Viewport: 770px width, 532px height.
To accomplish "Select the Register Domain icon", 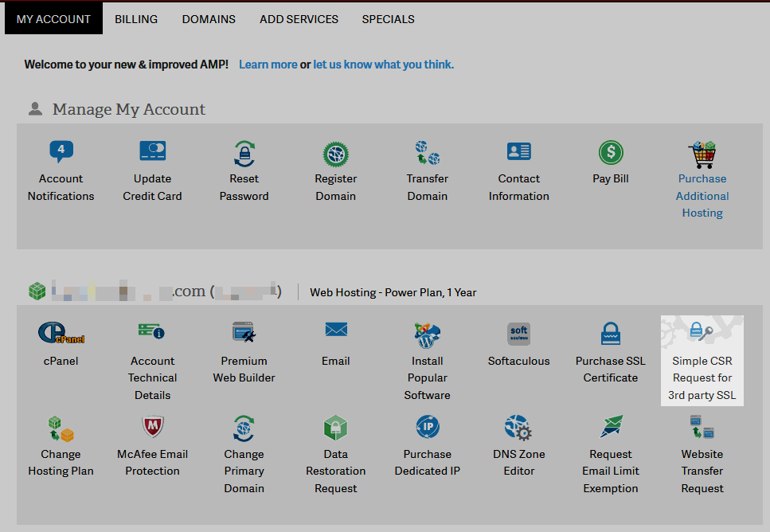I will tap(335, 153).
